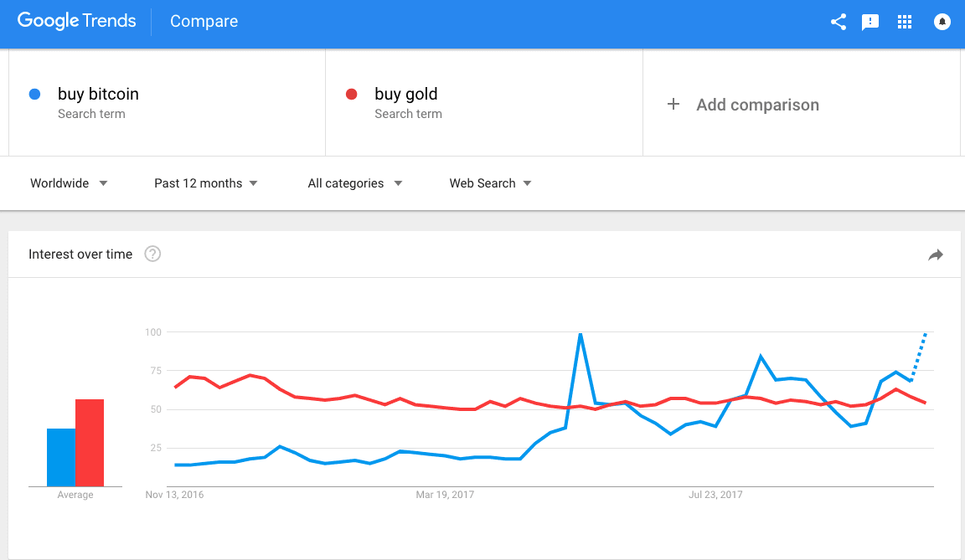Image resolution: width=965 pixels, height=560 pixels.
Task: Click the red dot beside buy gold
Action: (x=352, y=94)
